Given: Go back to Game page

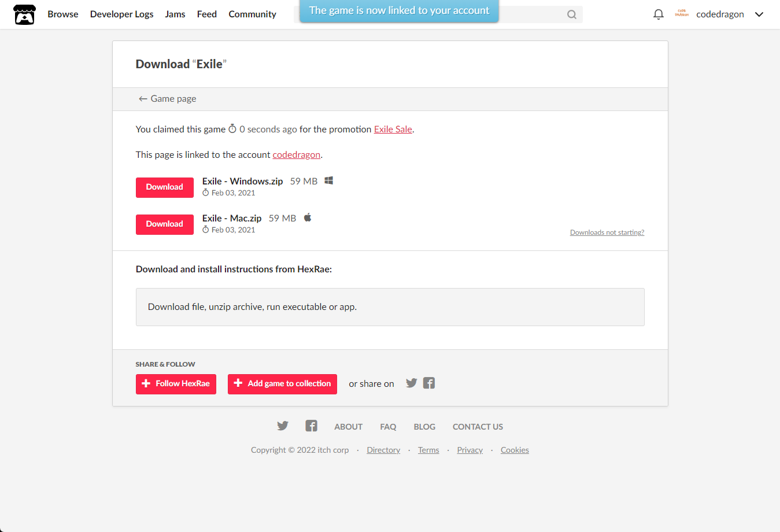Looking at the screenshot, I should [x=167, y=98].
